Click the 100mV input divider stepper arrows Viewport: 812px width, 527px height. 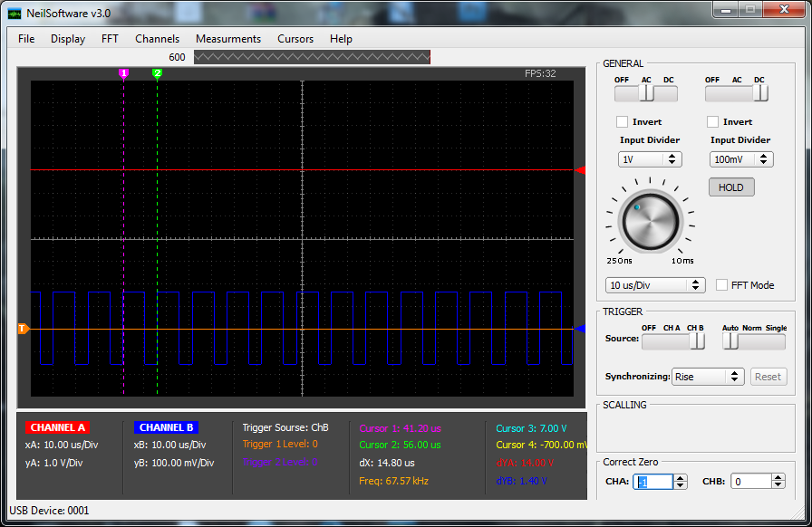763,159
